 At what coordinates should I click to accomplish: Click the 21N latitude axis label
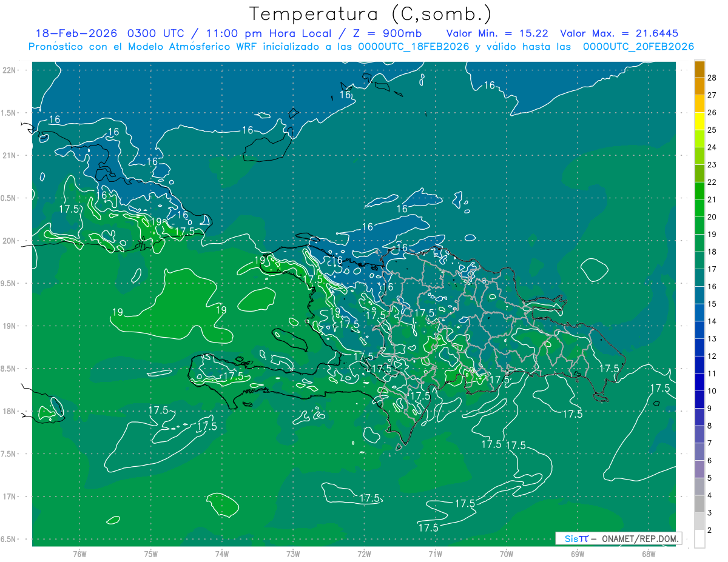(x=9, y=155)
